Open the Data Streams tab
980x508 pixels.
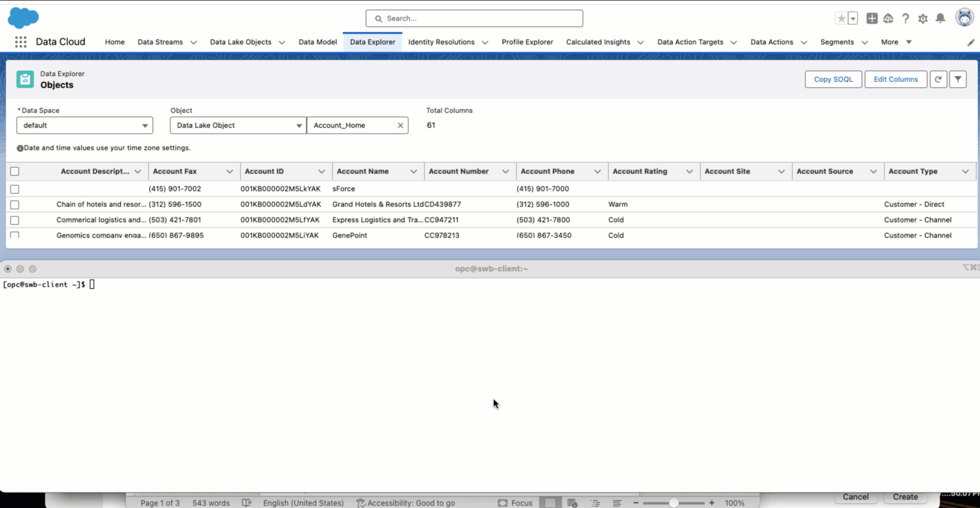coord(160,42)
